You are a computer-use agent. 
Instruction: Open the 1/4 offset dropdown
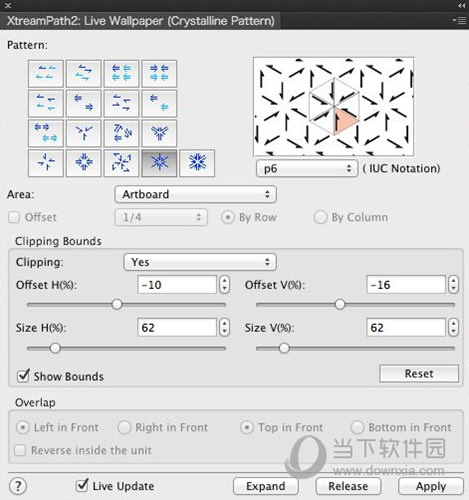pyautogui.click(x=161, y=217)
